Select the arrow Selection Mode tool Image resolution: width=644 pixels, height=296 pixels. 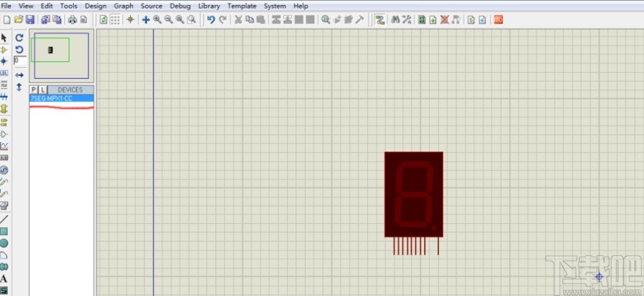click(x=4, y=38)
